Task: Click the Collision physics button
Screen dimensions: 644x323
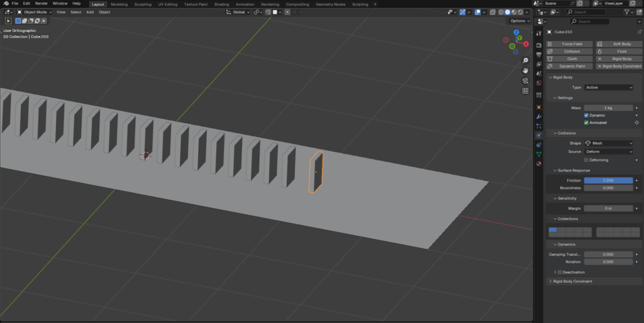Action: coord(569,52)
